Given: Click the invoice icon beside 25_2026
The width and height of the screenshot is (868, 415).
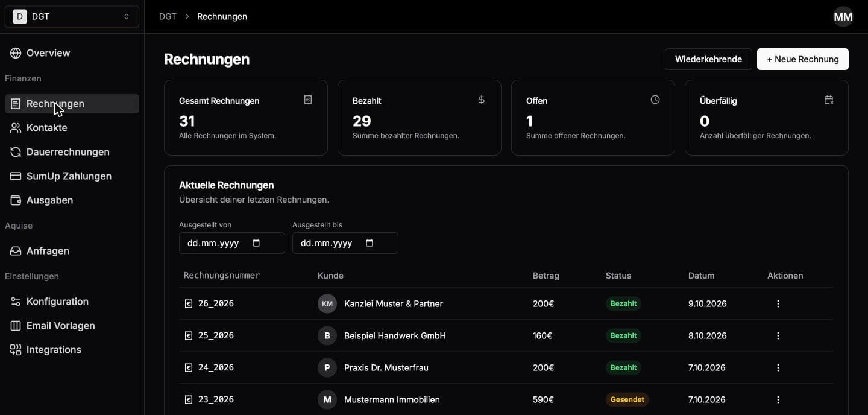Looking at the screenshot, I should point(189,335).
